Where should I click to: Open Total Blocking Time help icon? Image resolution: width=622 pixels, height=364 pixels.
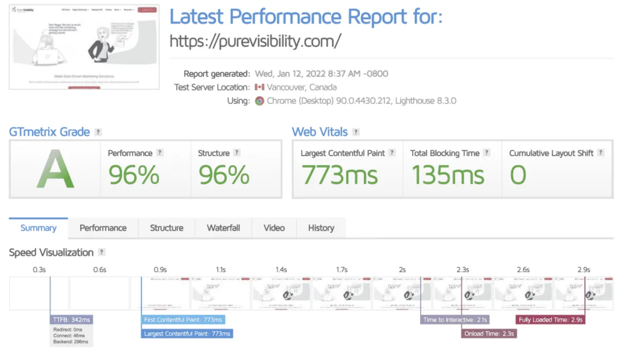[x=487, y=153]
